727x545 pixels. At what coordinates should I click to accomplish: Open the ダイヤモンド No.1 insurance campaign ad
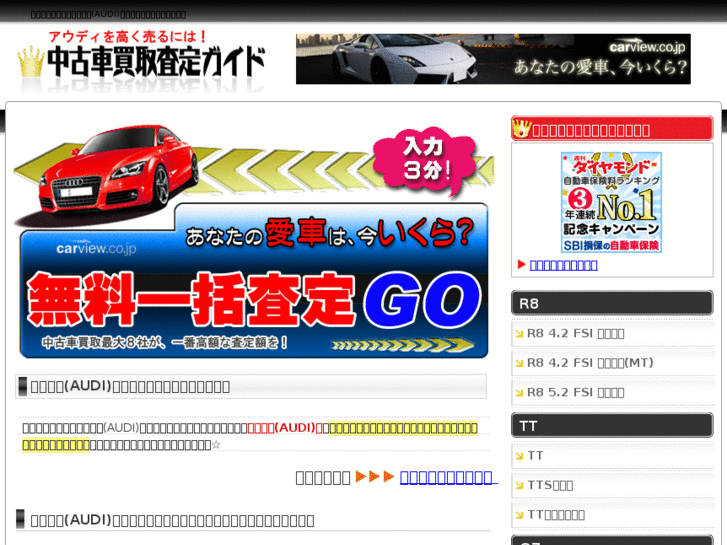click(x=611, y=202)
